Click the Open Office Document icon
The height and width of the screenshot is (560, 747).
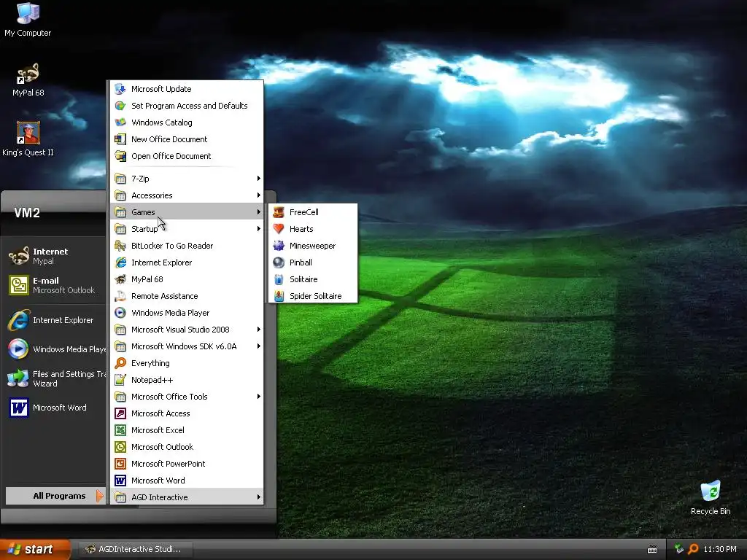coord(120,156)
